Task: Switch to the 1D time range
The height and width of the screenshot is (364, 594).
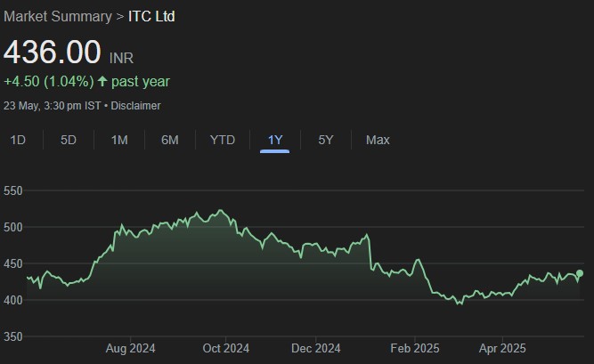Action: tap(18, 140)
